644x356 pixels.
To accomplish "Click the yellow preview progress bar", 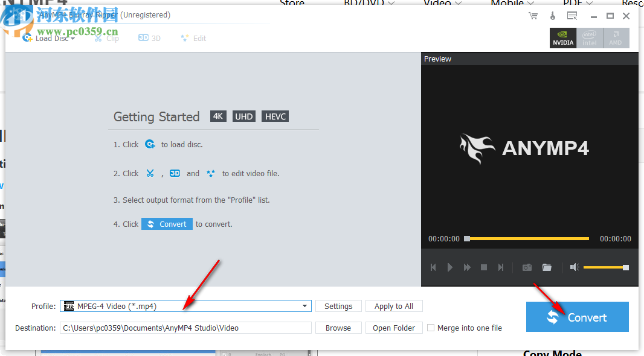I will [529, 239].
